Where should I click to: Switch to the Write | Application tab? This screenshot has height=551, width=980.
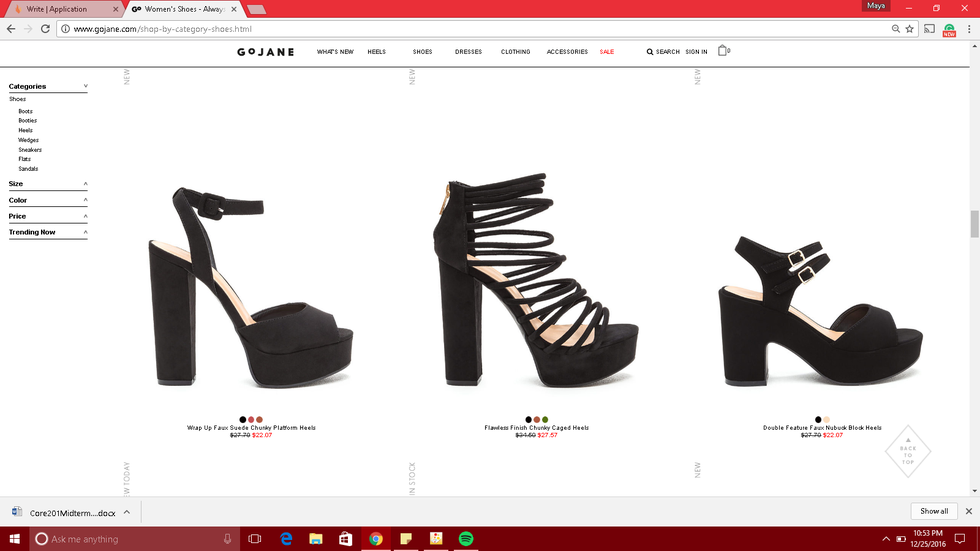(x=60, y=8)
